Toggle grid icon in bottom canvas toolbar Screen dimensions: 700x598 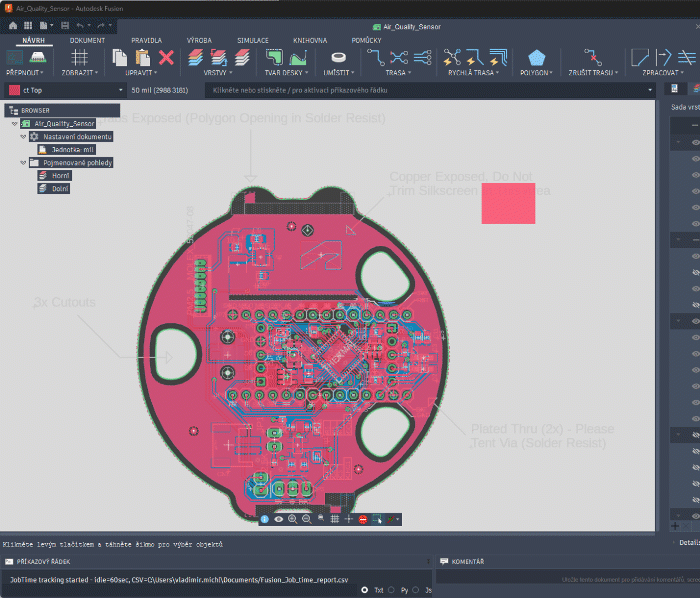coord(335,519)
